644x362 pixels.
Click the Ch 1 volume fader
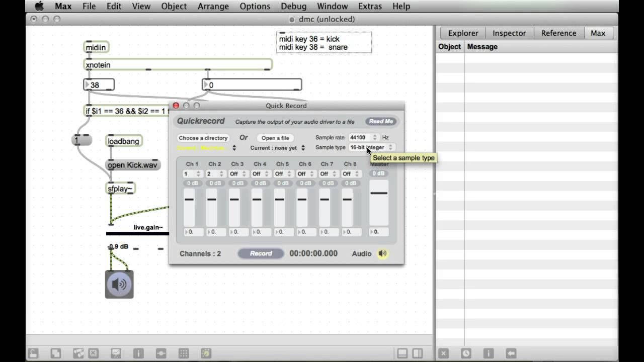click(189, 207)
